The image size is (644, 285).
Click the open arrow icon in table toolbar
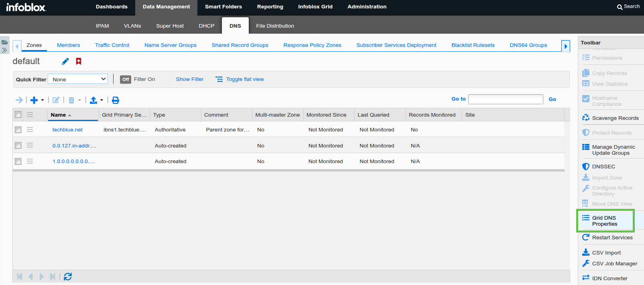pyautogui.click(x=19, y=100)
